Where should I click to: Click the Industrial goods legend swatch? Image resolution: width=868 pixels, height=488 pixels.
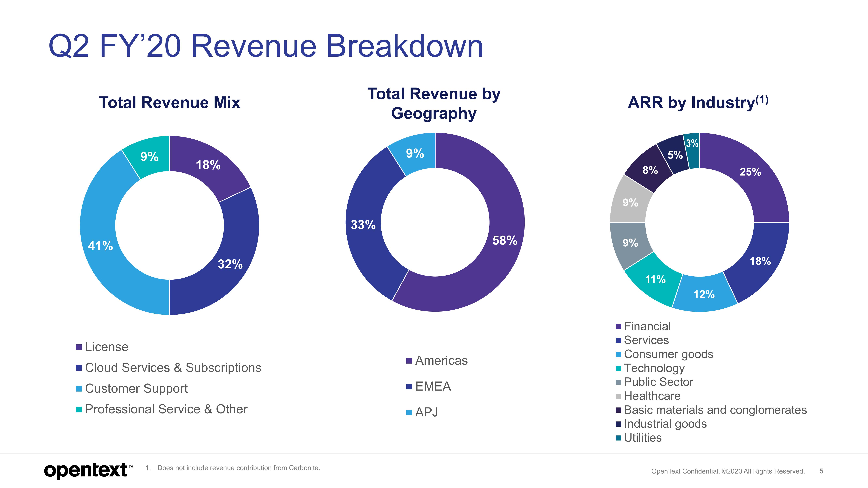click(618, 424)
